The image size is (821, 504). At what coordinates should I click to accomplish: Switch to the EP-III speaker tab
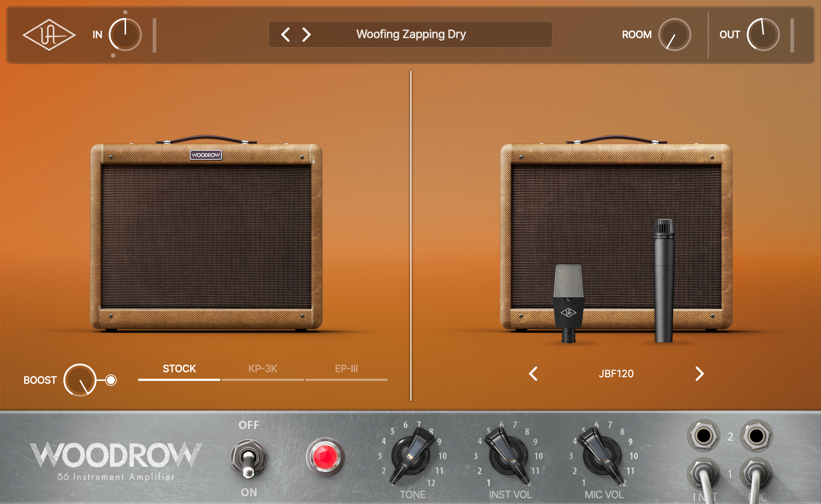(x=346, y=369)
